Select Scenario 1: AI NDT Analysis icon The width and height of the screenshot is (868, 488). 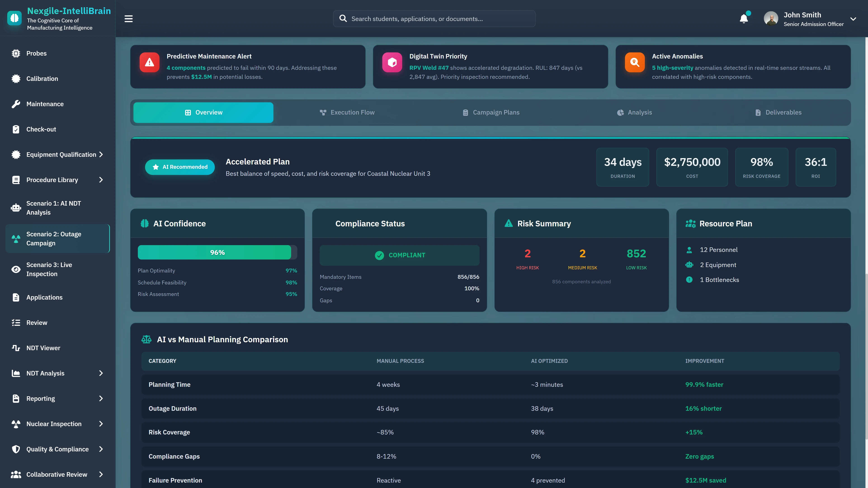pos(16,208)
